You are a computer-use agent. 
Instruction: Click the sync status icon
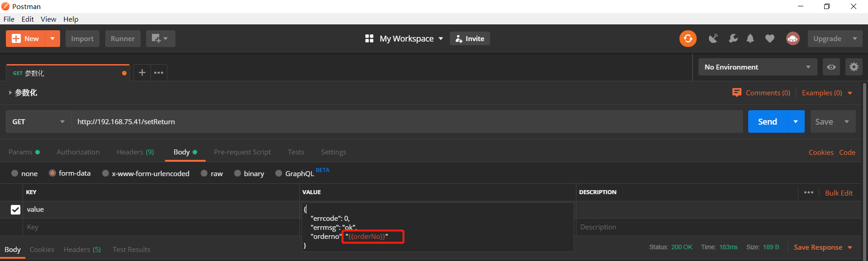688,39
